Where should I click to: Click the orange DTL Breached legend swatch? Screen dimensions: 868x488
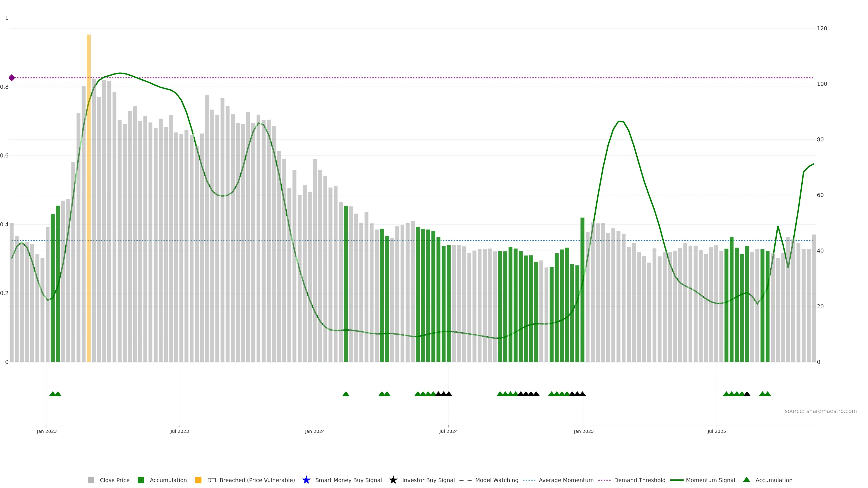pos(198,480)
